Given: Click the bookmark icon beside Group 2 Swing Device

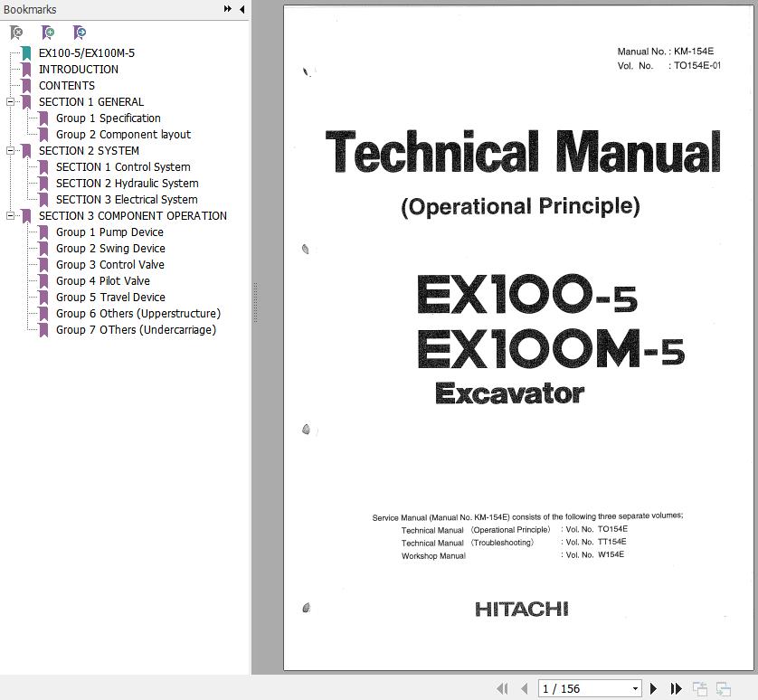Looking at the screenshot, I should point(43,249).
